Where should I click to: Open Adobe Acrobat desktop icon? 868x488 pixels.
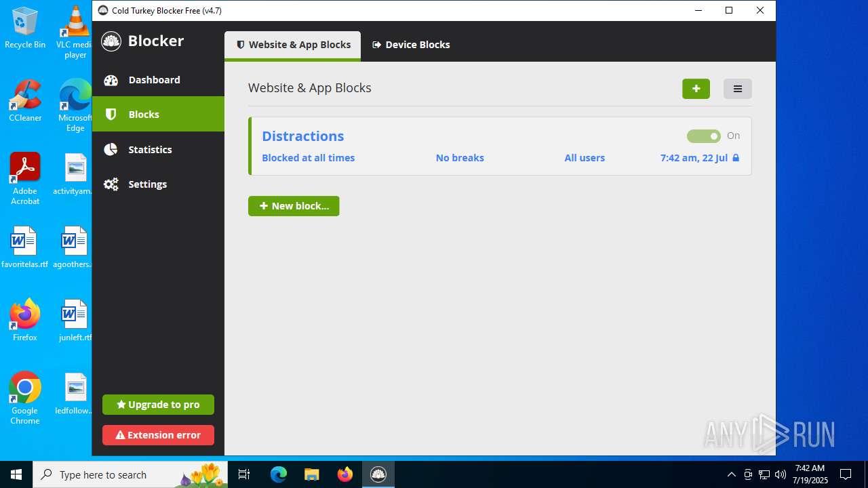(x=25, y=179)
